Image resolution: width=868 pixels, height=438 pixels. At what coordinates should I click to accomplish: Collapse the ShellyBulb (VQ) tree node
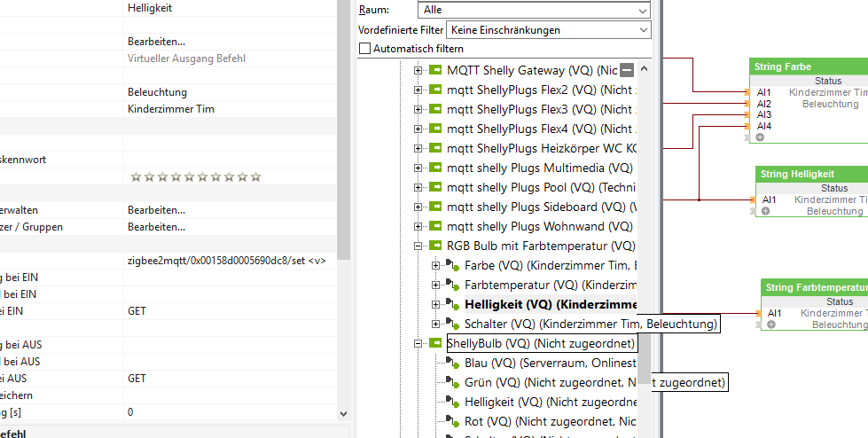click(418, 343)
